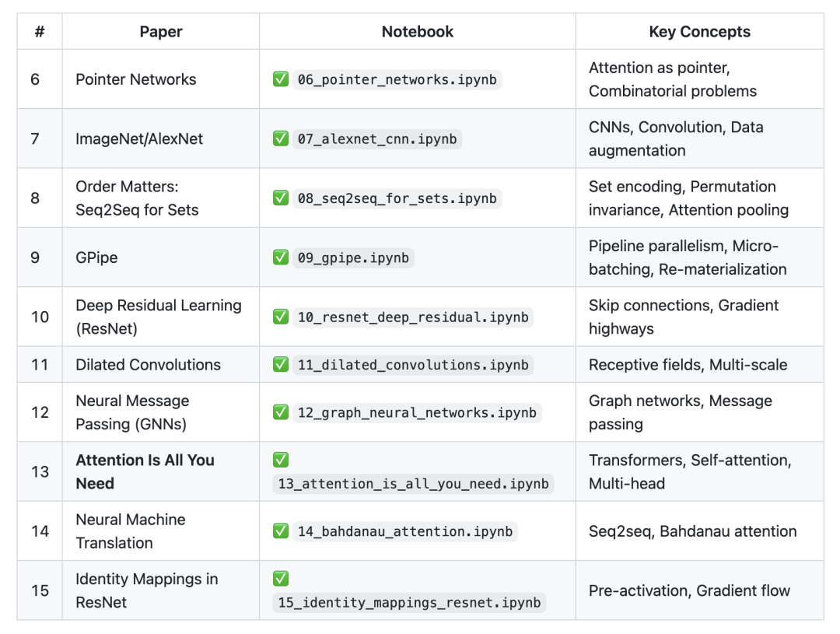The width and height of the screenshot is (840, 634).
Task: Open the 09_gpipe.ipynb notebook
Action: [x=352, y=257]
